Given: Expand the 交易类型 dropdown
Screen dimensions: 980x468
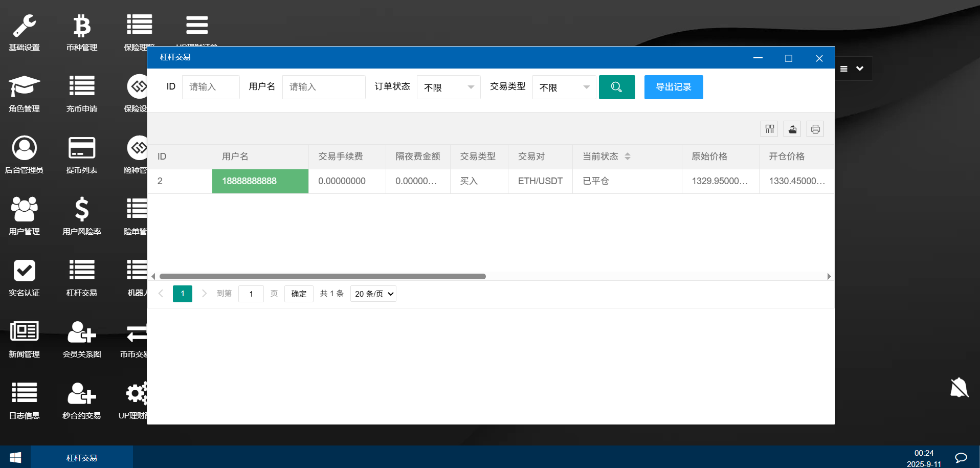Looking at the screenshot, I should click(564, 87).
